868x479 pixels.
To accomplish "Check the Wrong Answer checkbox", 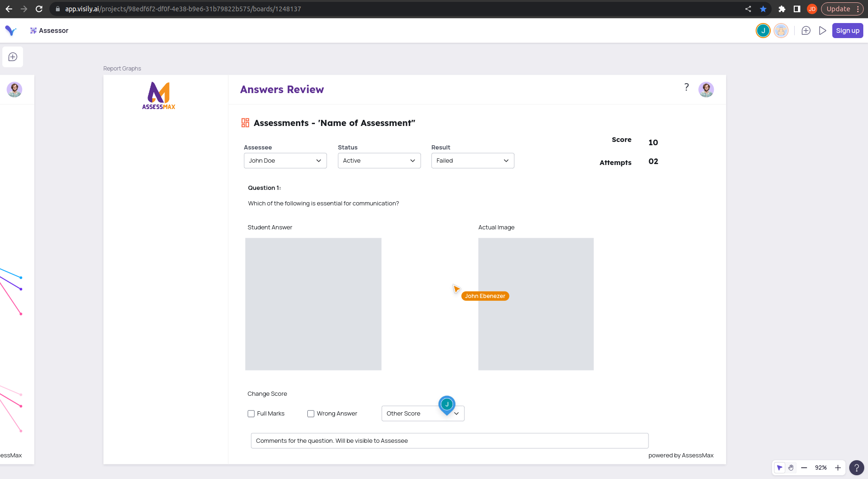I will [311, 414].
